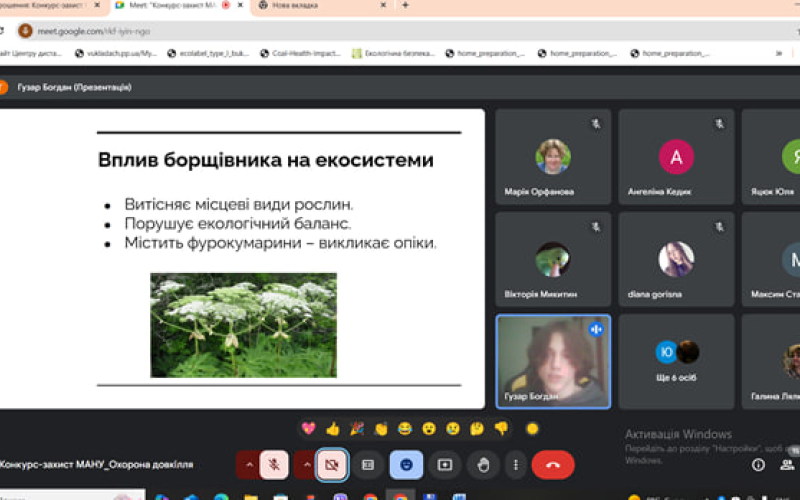
Task: Open more options three-dot menu
Action: tap(516, 464)
